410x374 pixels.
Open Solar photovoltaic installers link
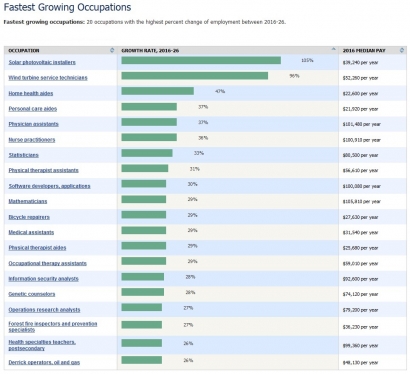click(42, 62)
